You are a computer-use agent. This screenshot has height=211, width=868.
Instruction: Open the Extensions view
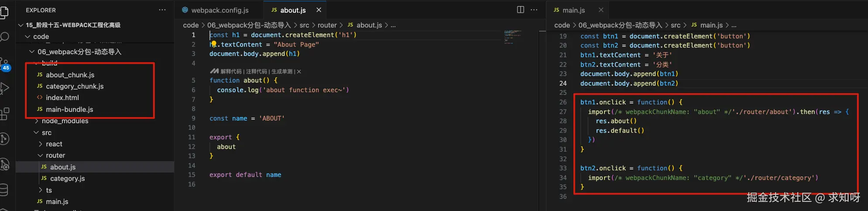point(4,114)
